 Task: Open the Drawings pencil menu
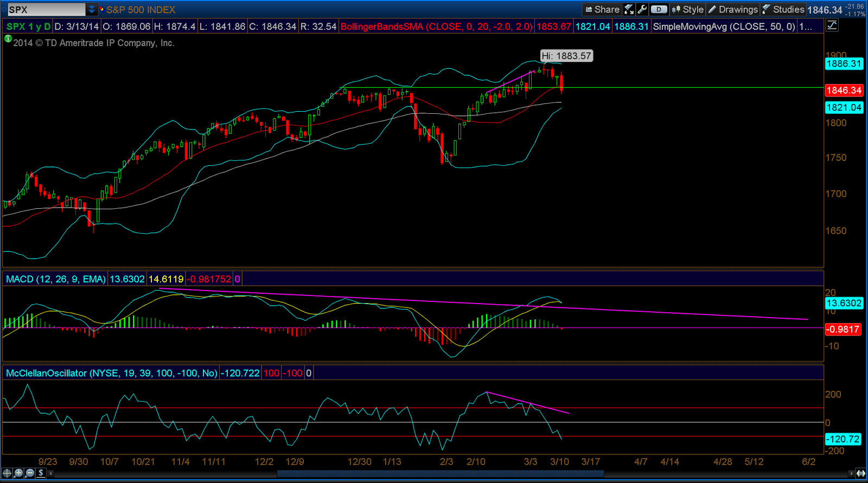point(733,9)
